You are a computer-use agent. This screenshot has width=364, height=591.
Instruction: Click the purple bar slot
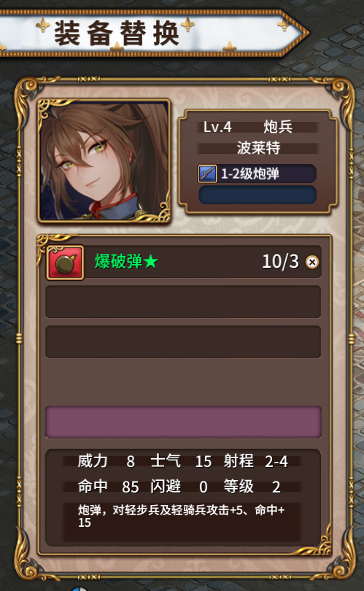(x=183, y=422)
